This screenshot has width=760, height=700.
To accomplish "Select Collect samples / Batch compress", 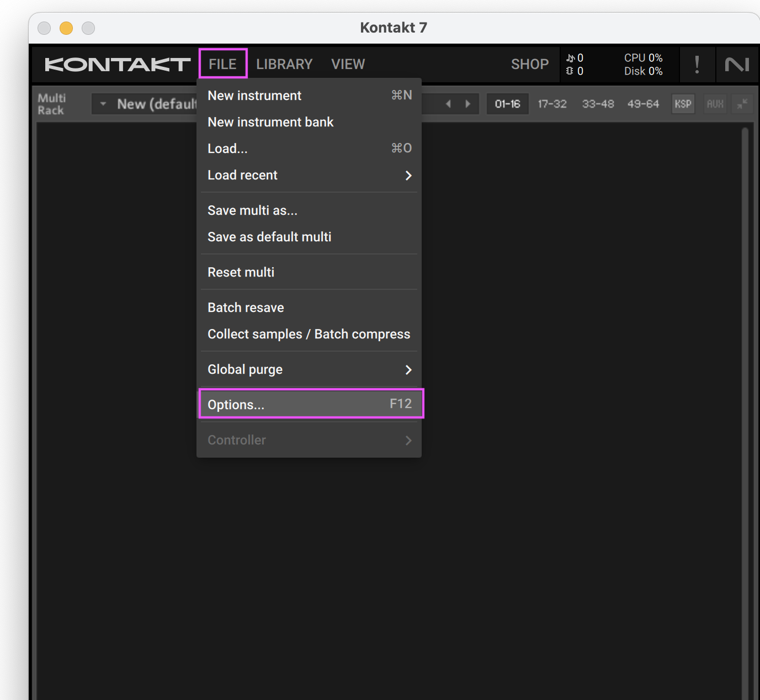I will 309,334.
